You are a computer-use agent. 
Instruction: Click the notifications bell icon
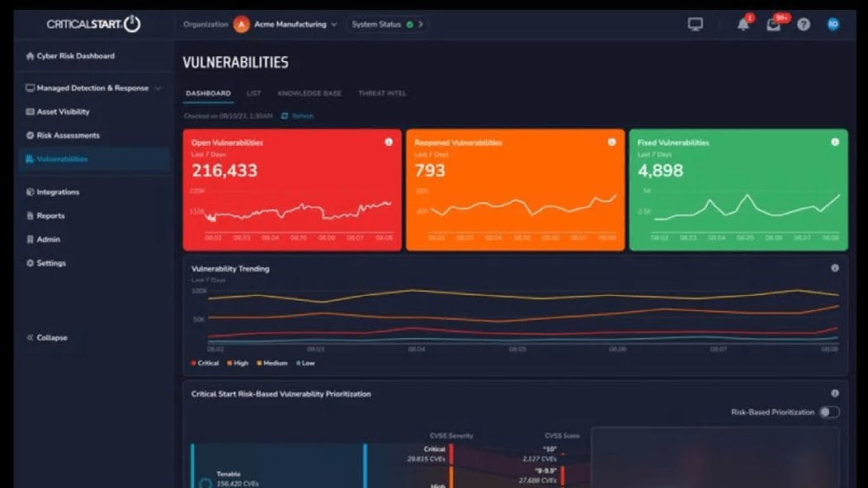tap(743, 25)
